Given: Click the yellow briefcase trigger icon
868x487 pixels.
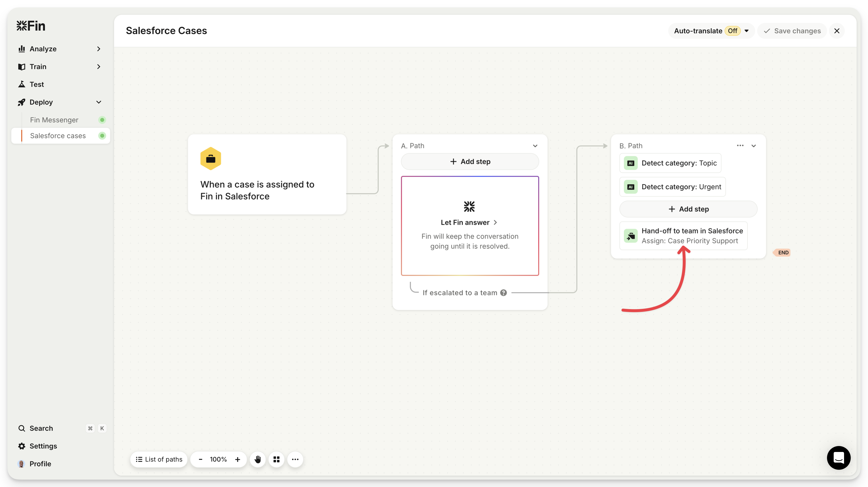Looking at the screenshot, I should [x=211, y=159].
